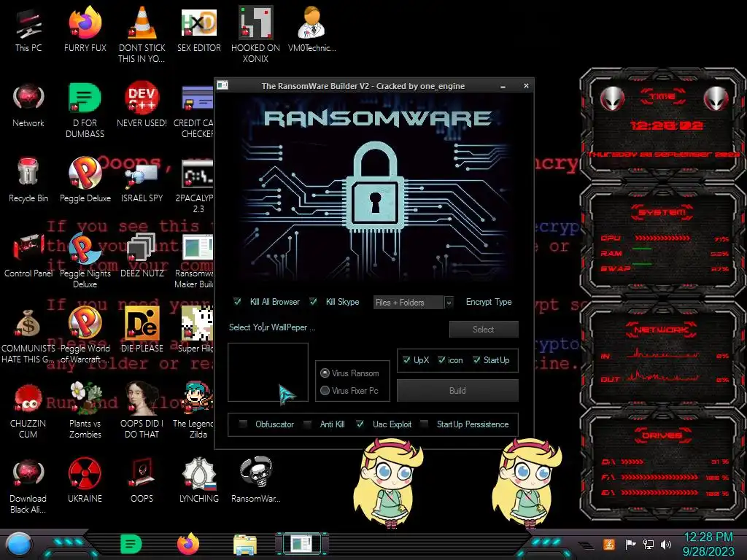
Task: Click the Start orb on the taskbar
Action: [19, 545]
